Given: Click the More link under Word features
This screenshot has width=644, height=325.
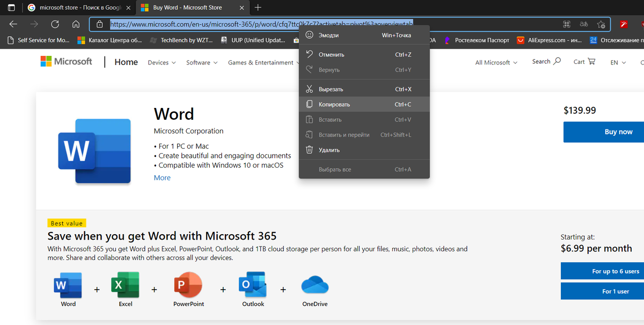Looking at the screenshot, I should (162, 178).
